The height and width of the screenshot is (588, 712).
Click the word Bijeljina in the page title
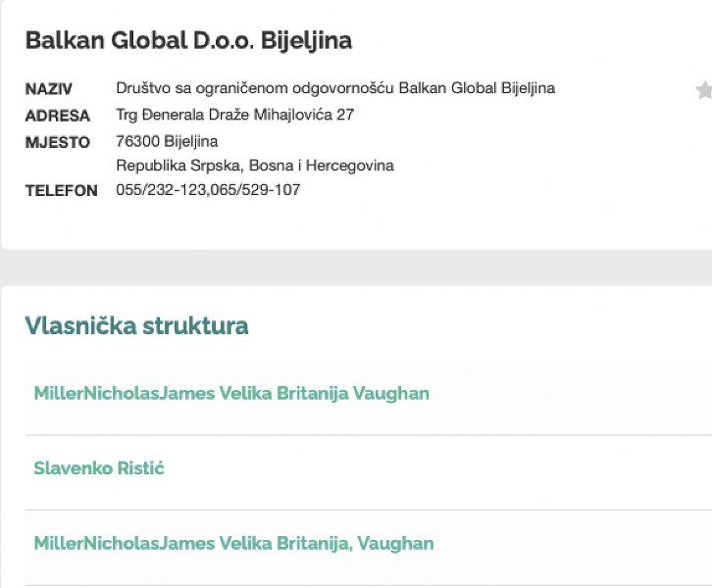click(306, 41)
